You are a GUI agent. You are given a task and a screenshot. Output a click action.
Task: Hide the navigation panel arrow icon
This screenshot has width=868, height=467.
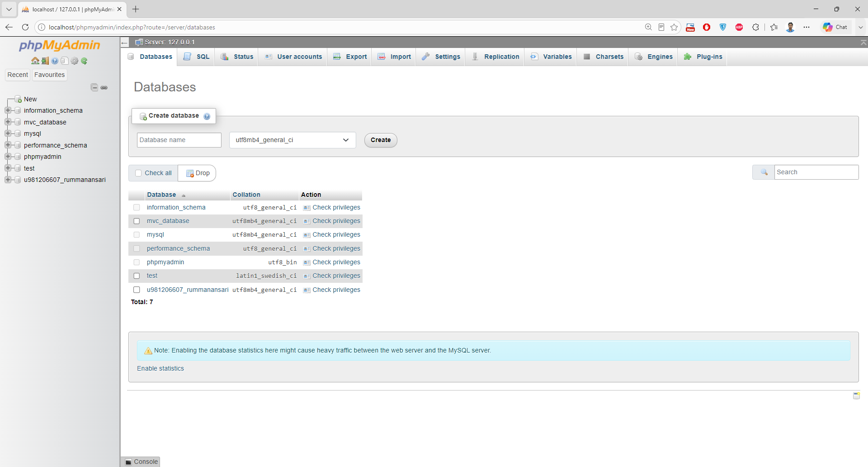125,43
